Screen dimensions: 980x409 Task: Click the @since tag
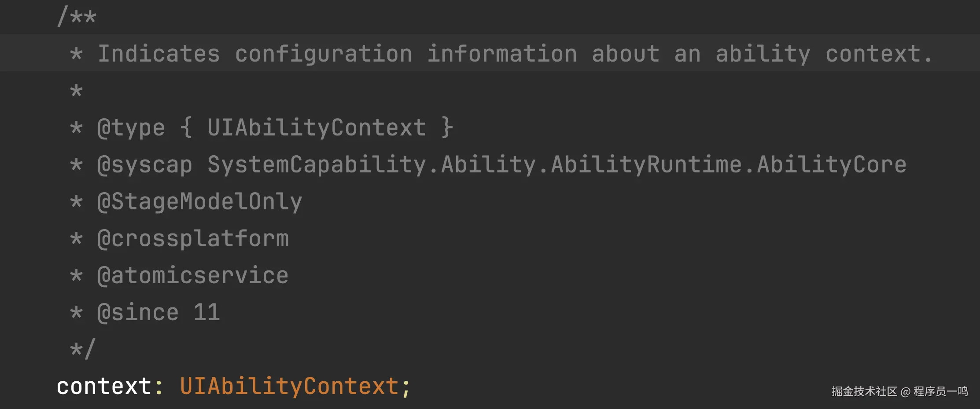pyautogui.click(x=138, y=313)
